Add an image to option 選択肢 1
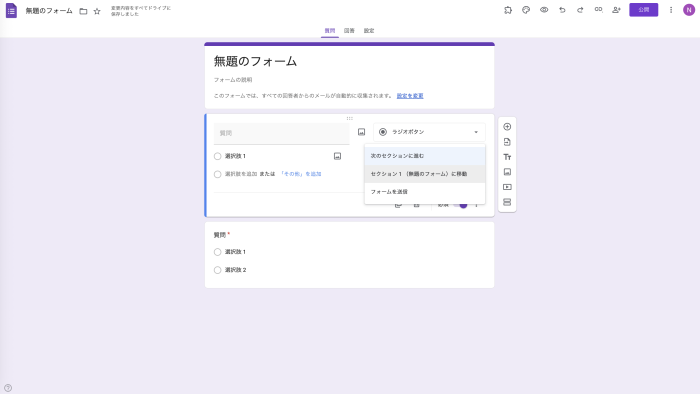 pyautogui.click(x=338, y=156)
